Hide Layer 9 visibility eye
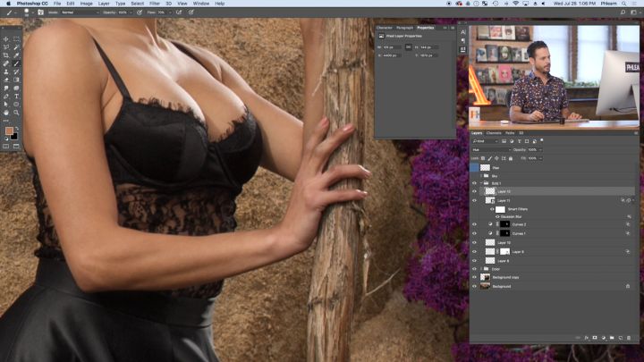The width and height of the screenshot is (644, 362). [x=474, y=251]
